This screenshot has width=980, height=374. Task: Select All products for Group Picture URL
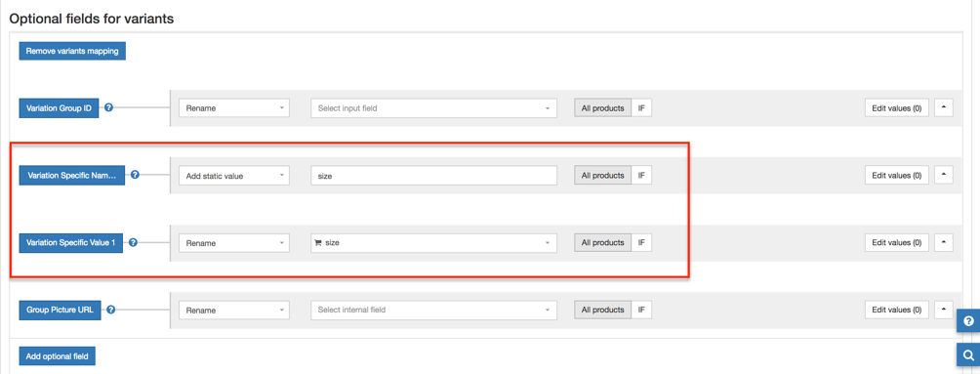602,310
